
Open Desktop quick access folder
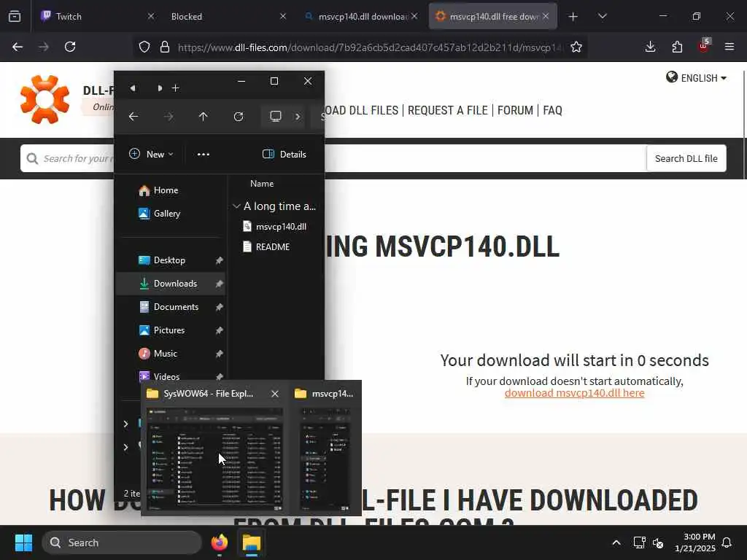[x=170, y=260]
